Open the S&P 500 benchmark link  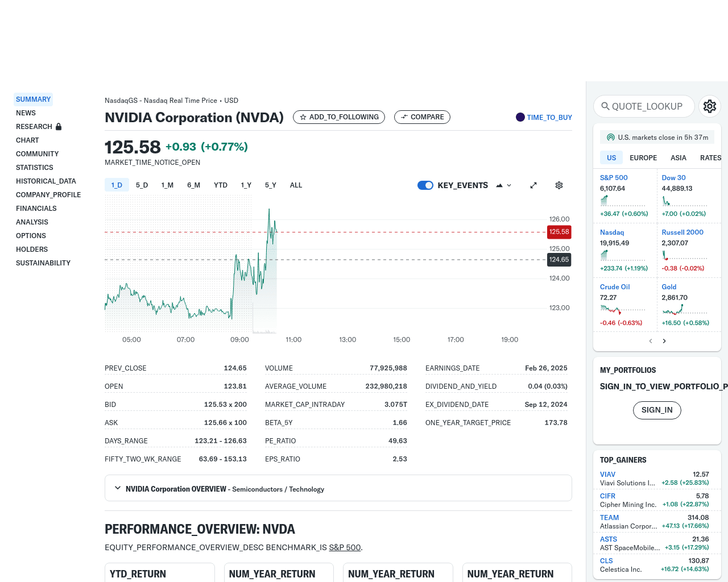[345, 547]
